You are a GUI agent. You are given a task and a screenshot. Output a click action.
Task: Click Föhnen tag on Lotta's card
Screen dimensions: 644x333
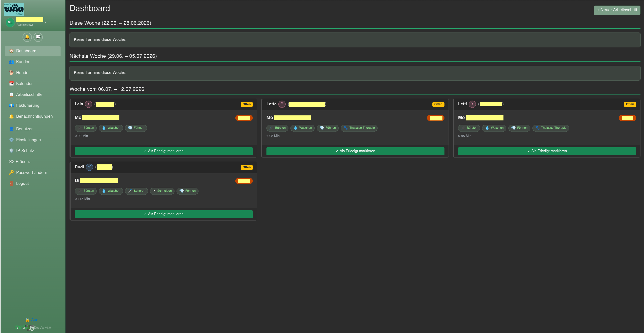pos(328,128)
